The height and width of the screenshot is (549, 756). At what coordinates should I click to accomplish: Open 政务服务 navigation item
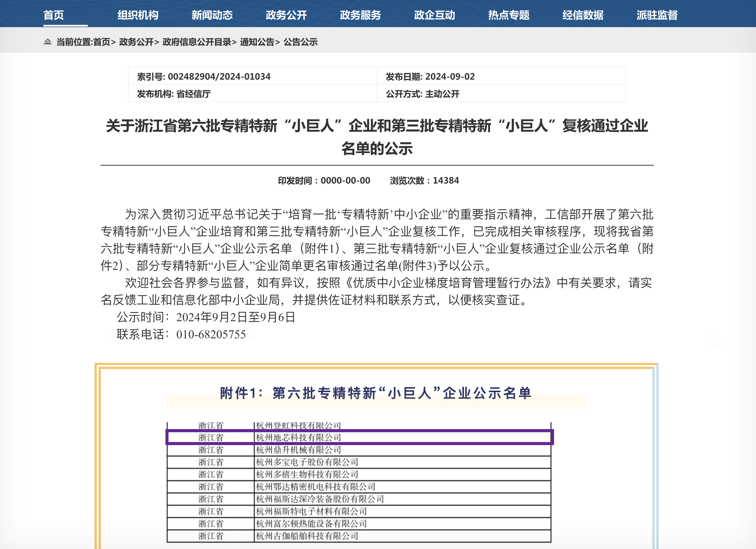[360, 15]
